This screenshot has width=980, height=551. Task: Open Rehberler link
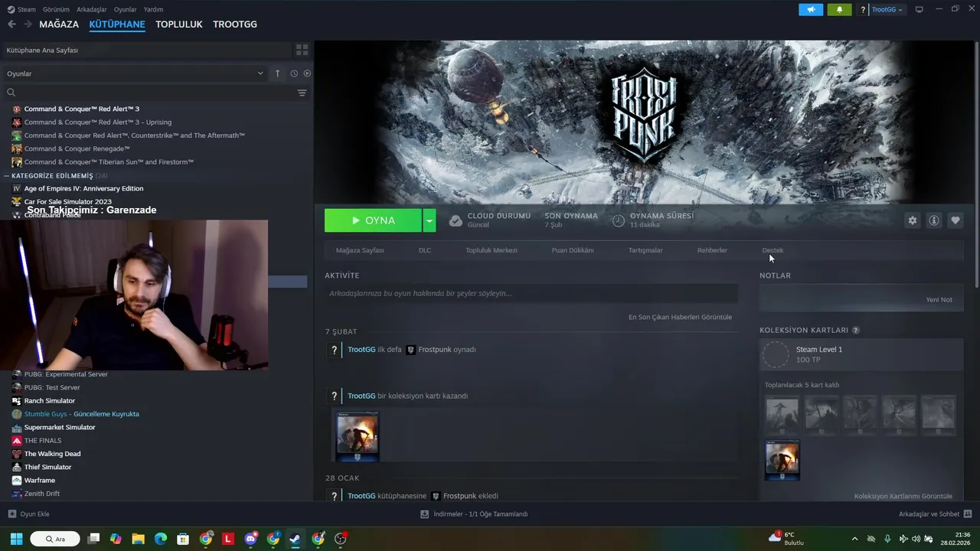(712, 250)
